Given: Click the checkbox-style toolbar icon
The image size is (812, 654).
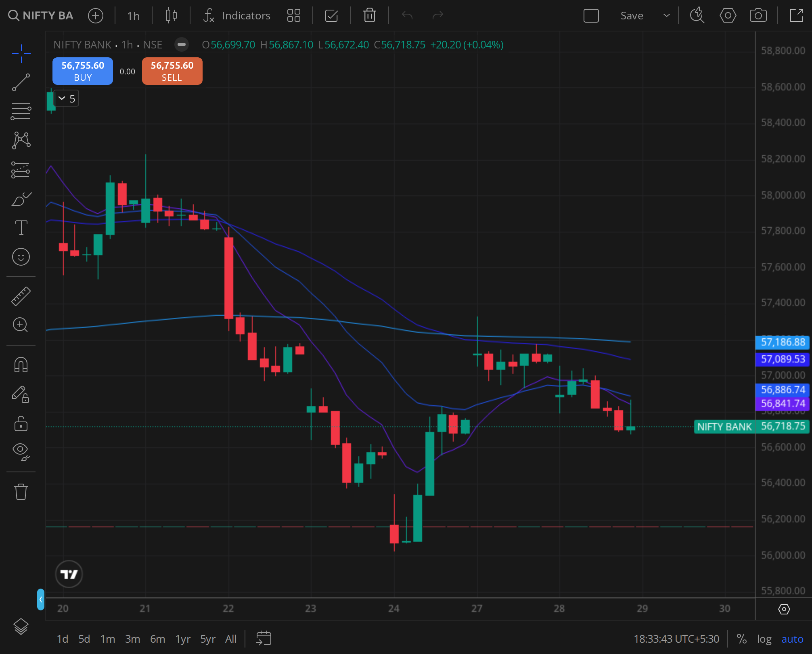Looking at the screenshot, I should pyautogui.click(x=331, y=16).
